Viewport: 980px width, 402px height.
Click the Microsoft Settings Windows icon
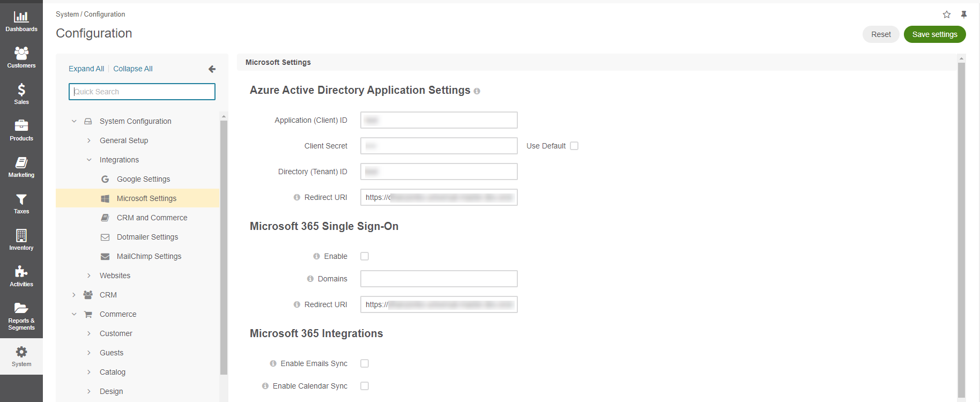coord(105,198)
